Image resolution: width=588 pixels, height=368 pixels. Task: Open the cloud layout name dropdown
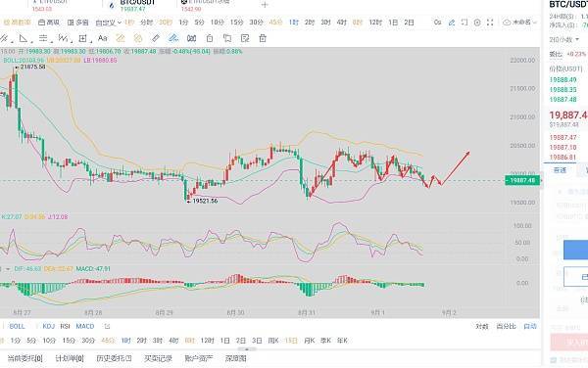[519, 23]
